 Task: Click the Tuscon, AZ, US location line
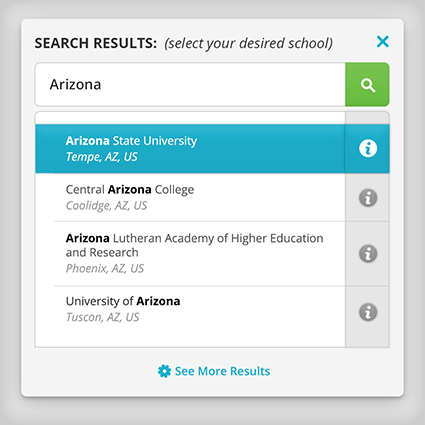coord(102,317)
